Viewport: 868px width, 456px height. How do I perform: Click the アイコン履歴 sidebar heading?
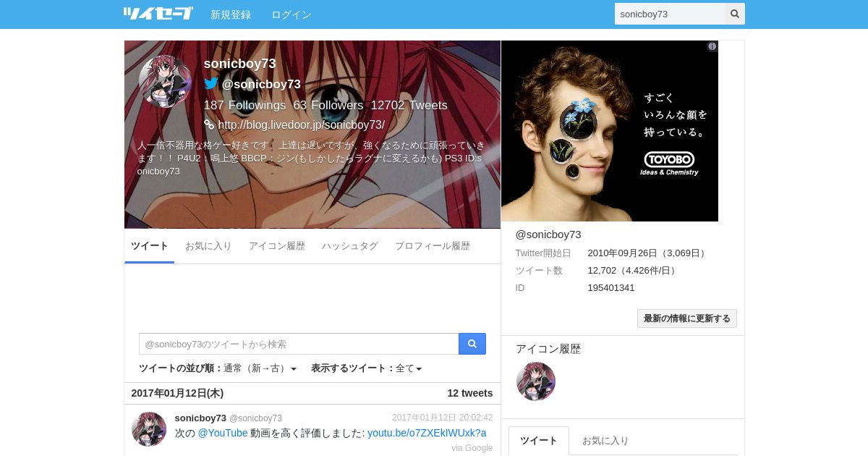[548, 349]
